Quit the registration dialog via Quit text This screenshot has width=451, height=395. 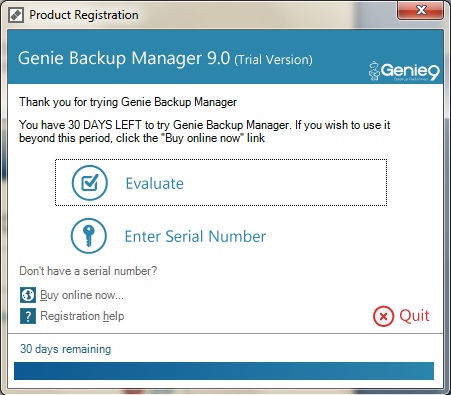[x=414, y=315]
